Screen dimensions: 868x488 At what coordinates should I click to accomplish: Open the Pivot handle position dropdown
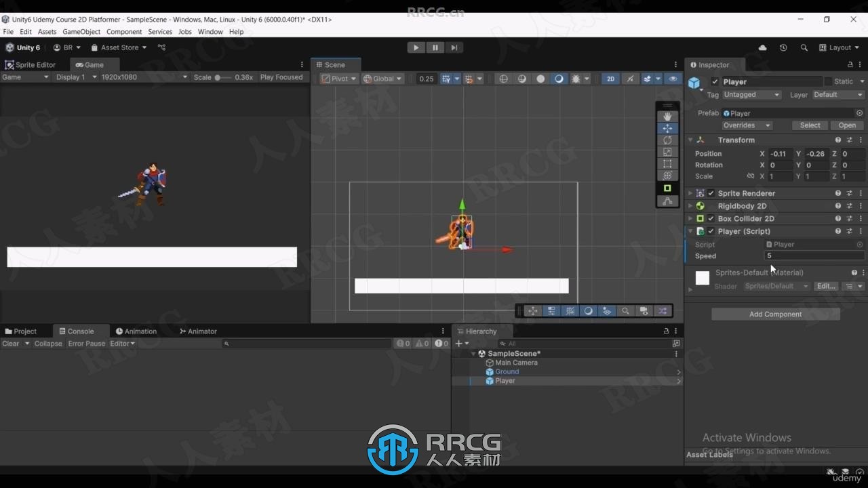point(339,79)
